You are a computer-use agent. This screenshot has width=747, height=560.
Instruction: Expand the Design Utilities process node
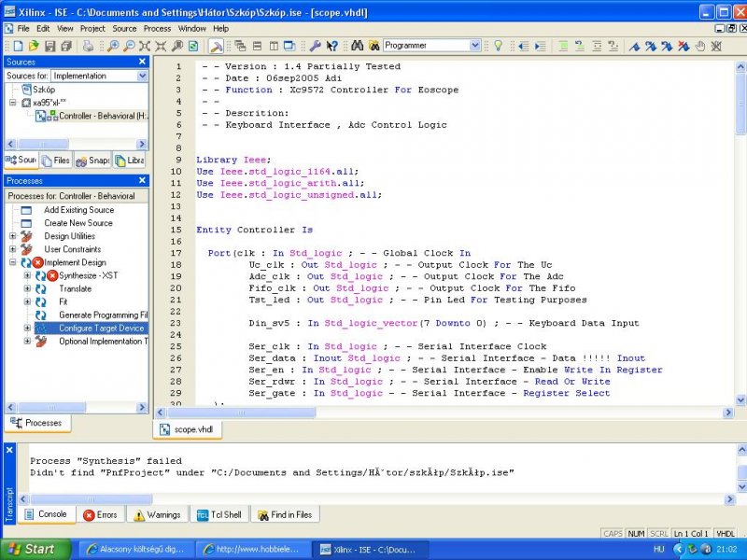13,236
